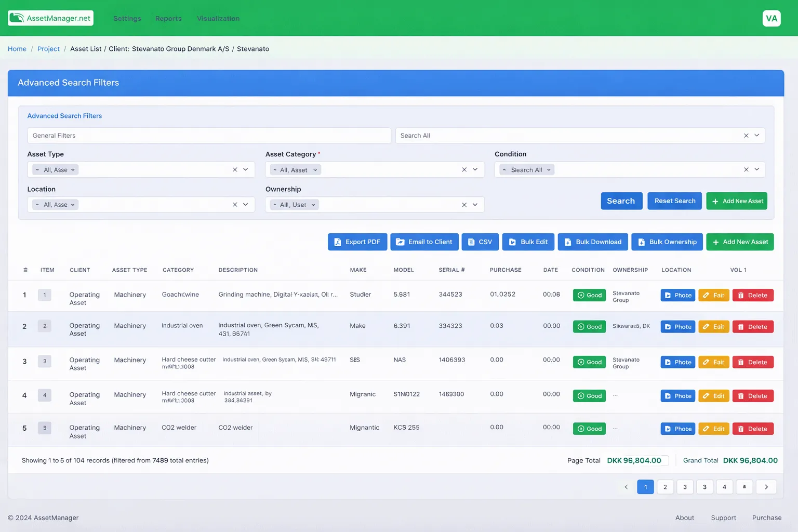Delete the Grinding machine asset row
Image resolution: width=798 pixels, height=532 pixels.
[x=753, y=295]
